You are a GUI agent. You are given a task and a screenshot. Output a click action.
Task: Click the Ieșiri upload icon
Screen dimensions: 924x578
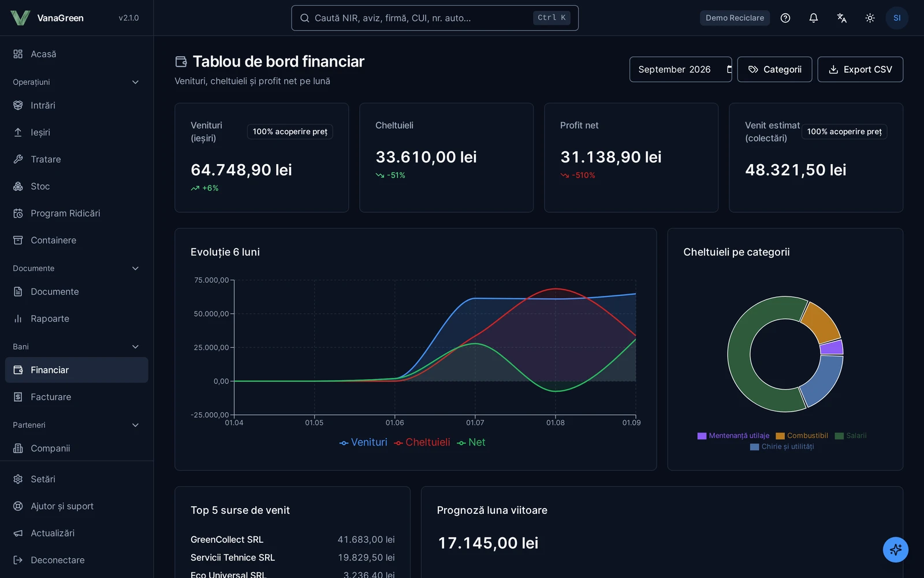click(x=18, y=132)
